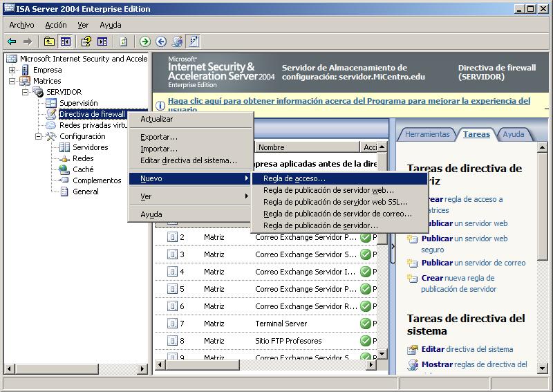Image resolution: width=553 pixels, height=392 pixels.
Task: Open the Ayuda tab in task pane
Action: pos(513,134)
